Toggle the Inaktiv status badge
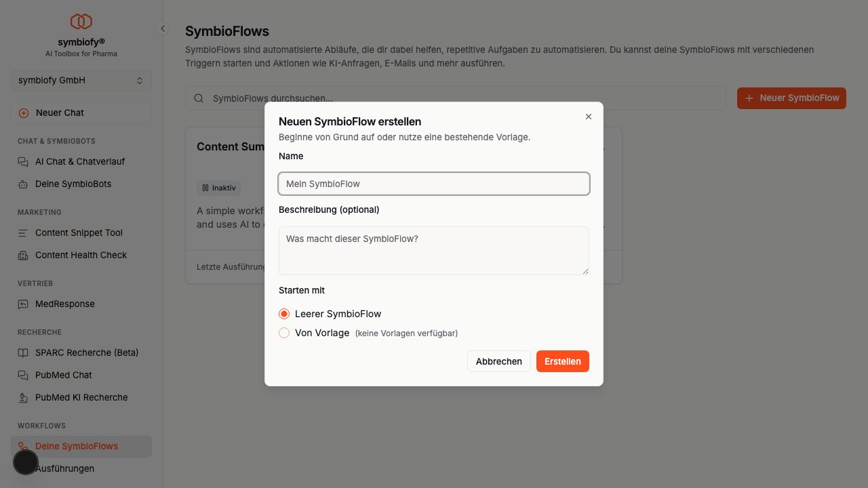This screenshot has height=488, width=868. 218,188
